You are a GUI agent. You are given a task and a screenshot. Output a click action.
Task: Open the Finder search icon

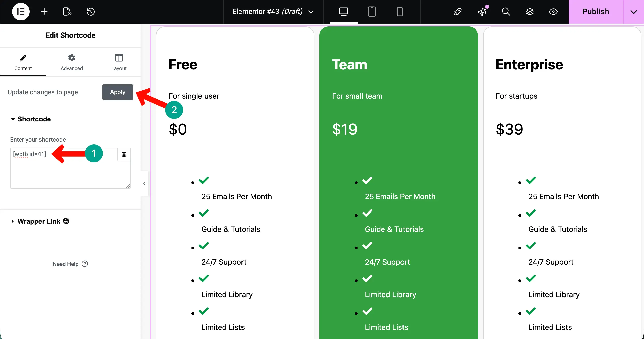coord(506,12)
